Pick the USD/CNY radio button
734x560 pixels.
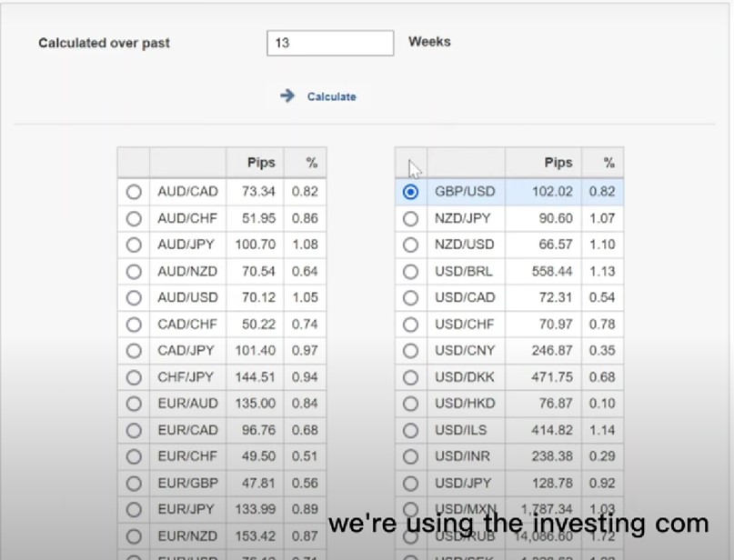(x=410, y=350)
